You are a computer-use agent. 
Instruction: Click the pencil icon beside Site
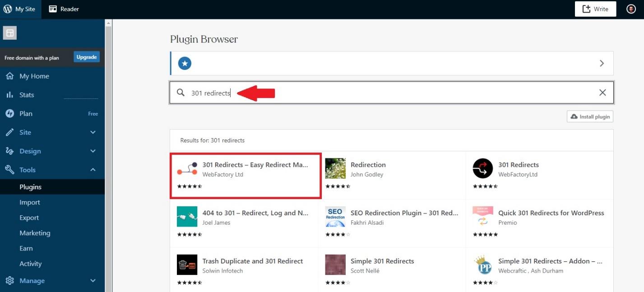(9, 132)
